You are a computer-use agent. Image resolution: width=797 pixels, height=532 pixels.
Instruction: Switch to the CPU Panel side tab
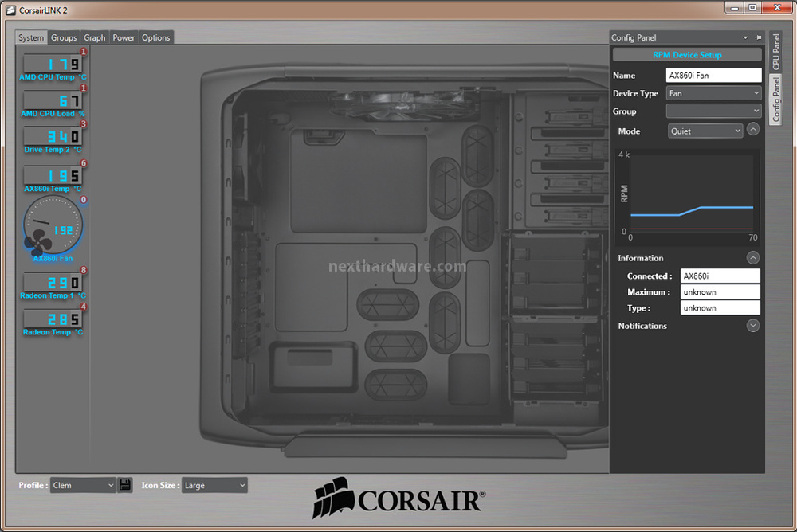click(x=775, y=51)
